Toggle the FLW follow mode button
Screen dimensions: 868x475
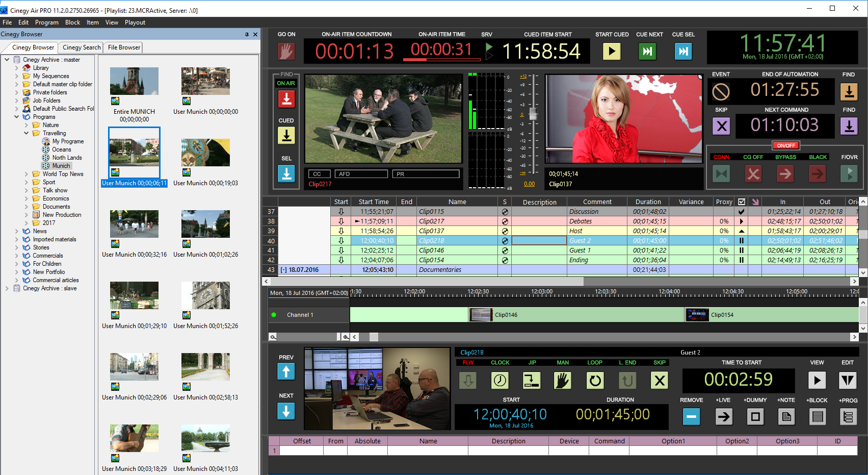tap(468, 381)
